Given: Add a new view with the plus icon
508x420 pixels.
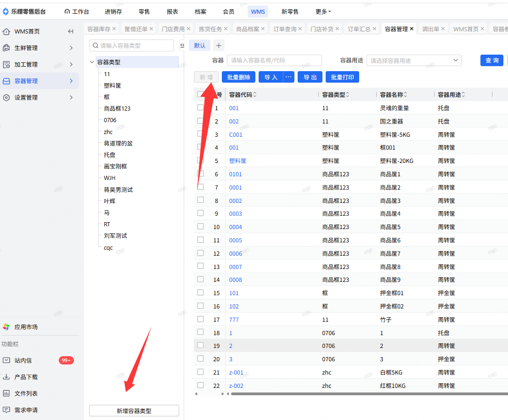Looking at the screenshot, I should [x=219, y=45].
